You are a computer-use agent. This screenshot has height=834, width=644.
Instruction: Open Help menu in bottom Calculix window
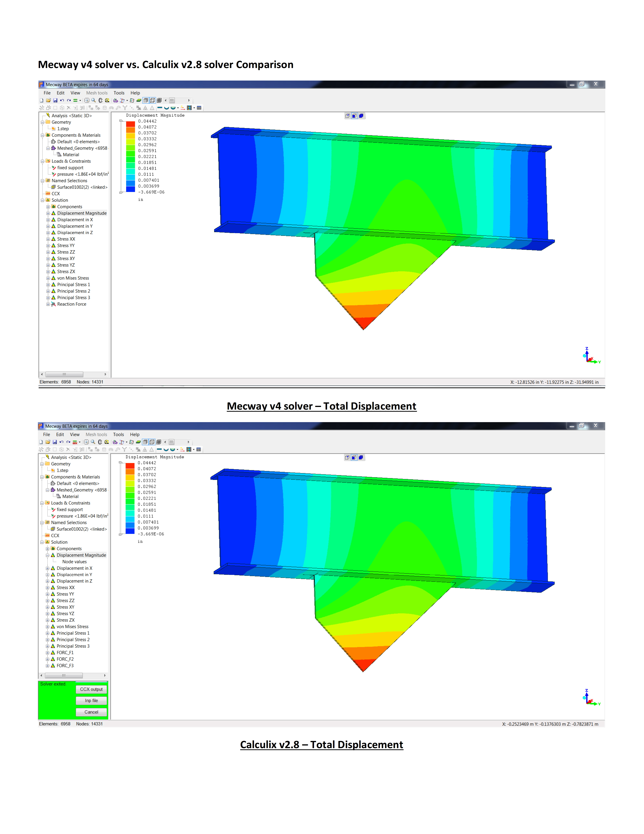pos(135,435)
